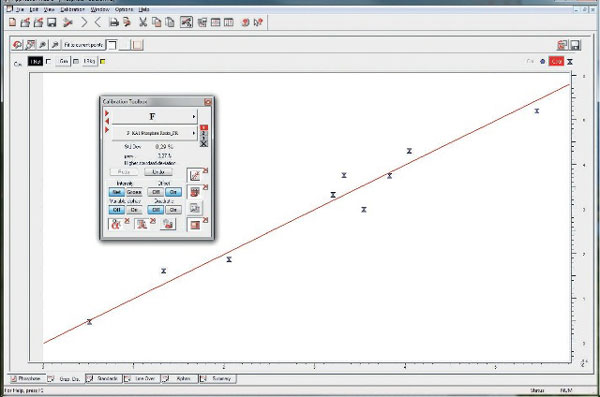Click the left-pointing Previous arrow icon
Image resolution: width=600 pixels, height=397 pixels.
(x=98, y=22)
